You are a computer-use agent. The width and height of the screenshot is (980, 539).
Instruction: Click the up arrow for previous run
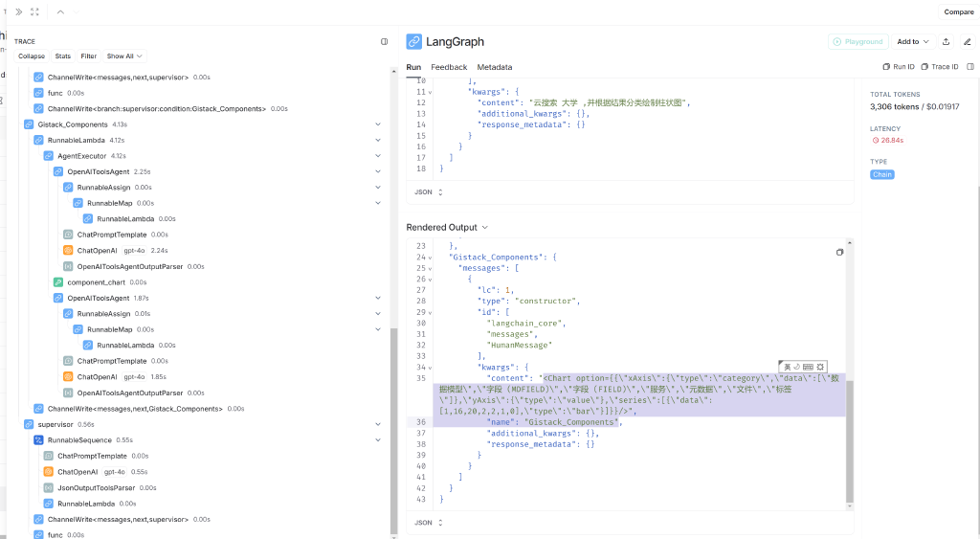pyautogui.click(x=60, y=11)
